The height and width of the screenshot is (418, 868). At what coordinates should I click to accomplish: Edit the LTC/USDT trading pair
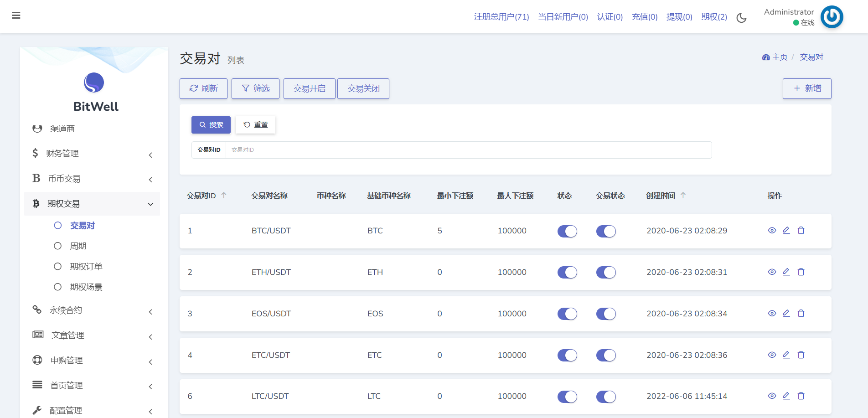tap(786, 396)
